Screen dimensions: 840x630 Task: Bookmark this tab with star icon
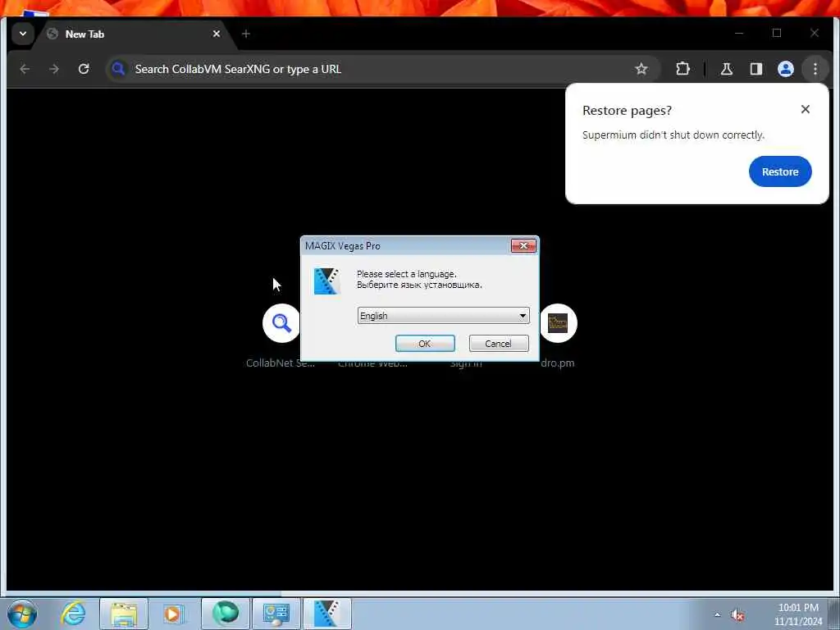pos(641,69)
